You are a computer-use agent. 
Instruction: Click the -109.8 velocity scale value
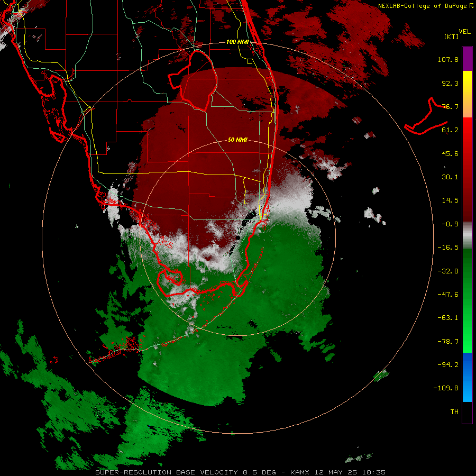coord(446,388)
